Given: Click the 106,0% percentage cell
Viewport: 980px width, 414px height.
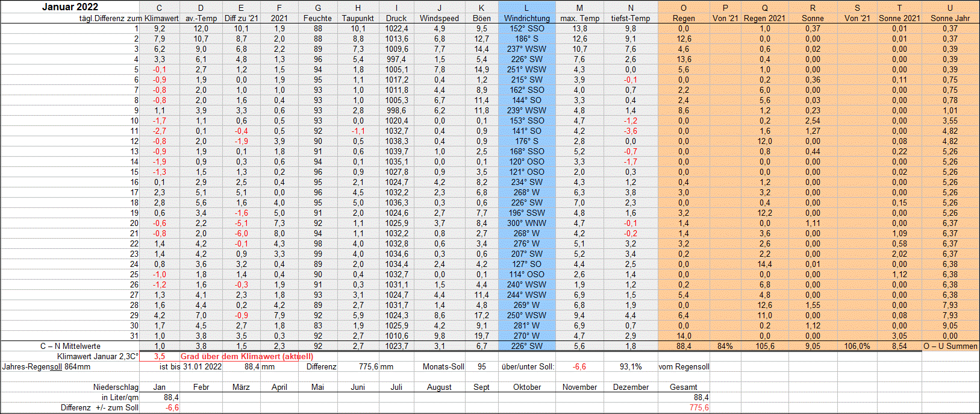Looking at the screenshot, I should (857, 346).
